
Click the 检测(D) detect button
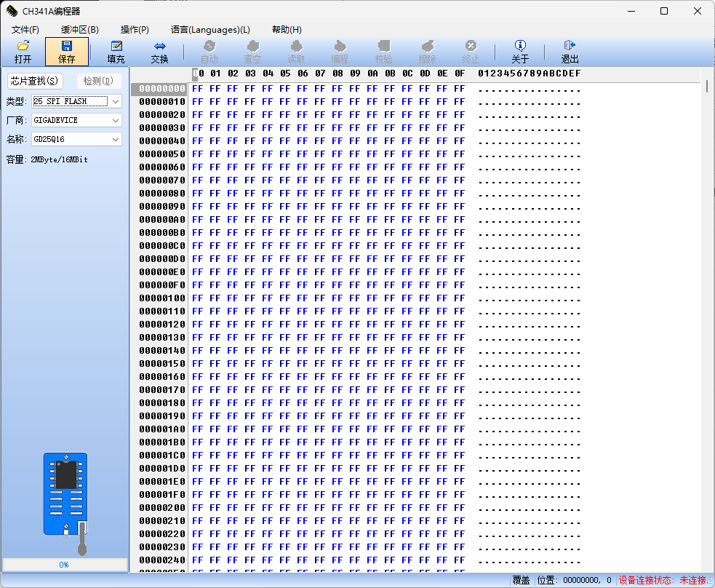98,82
